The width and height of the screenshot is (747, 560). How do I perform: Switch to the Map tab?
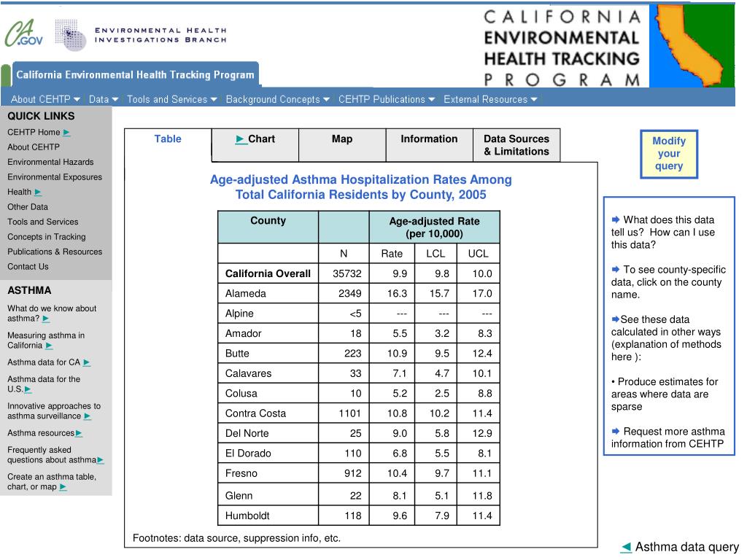342,145
